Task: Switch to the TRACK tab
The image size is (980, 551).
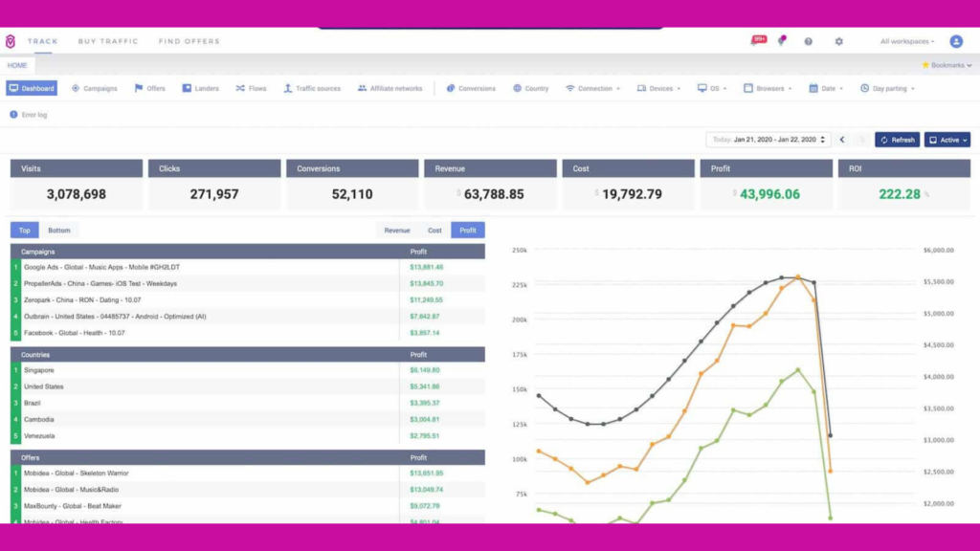Action: point(42,41)
